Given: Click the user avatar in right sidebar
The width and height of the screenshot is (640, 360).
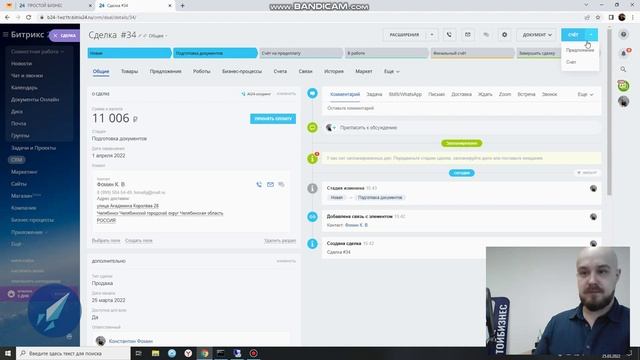Looking at the screenshot, I should 623,102.
